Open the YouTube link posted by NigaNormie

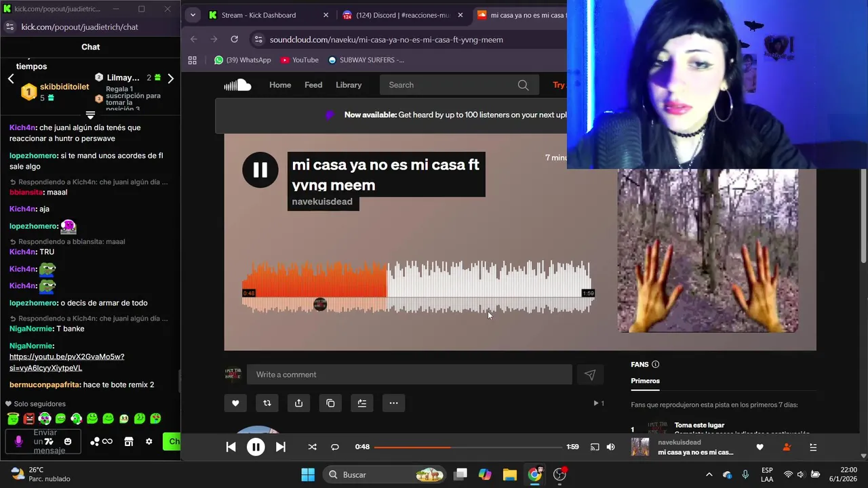(66, 362)
